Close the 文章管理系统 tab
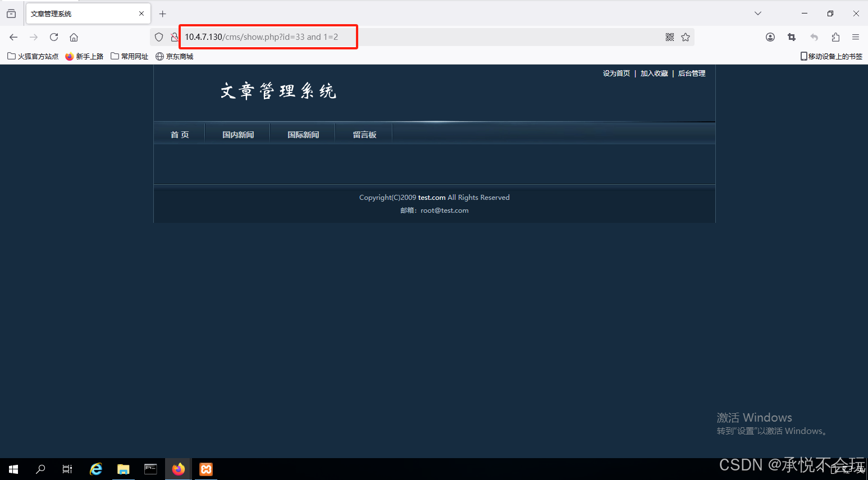The height and width of the screenshot is (480, 868). pyautogui.click(x=141, y=13)
